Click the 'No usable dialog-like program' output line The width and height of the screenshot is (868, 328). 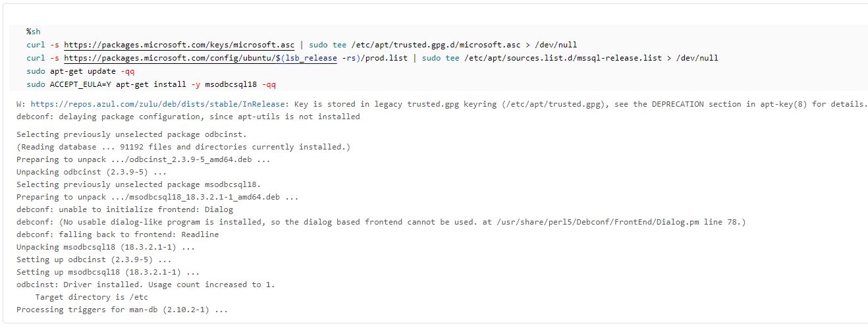coord(381,222)
